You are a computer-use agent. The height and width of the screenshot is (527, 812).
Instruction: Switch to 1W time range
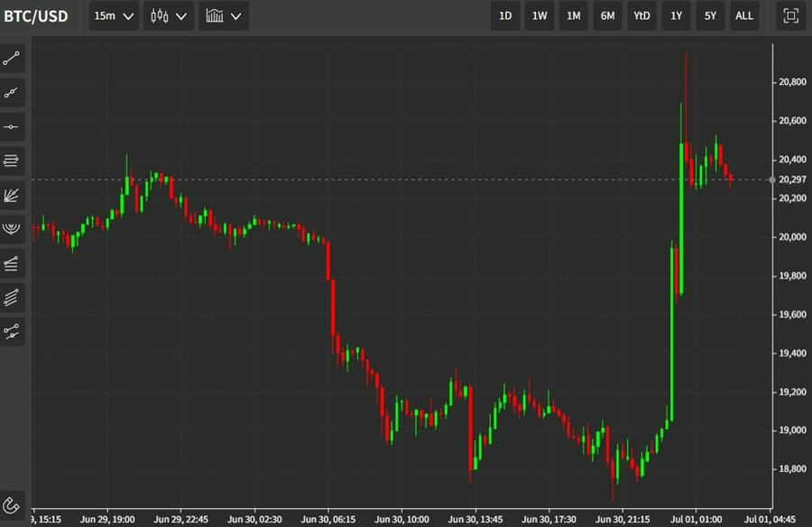[540, 15]
